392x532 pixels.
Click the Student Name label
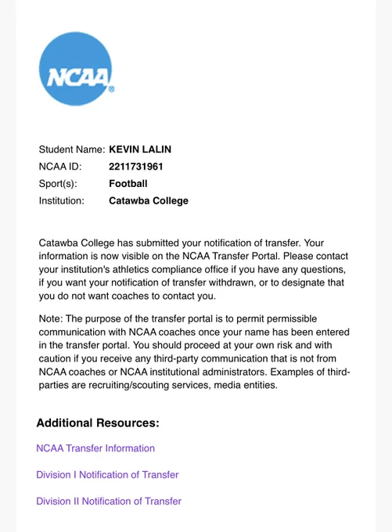point(72,149)
